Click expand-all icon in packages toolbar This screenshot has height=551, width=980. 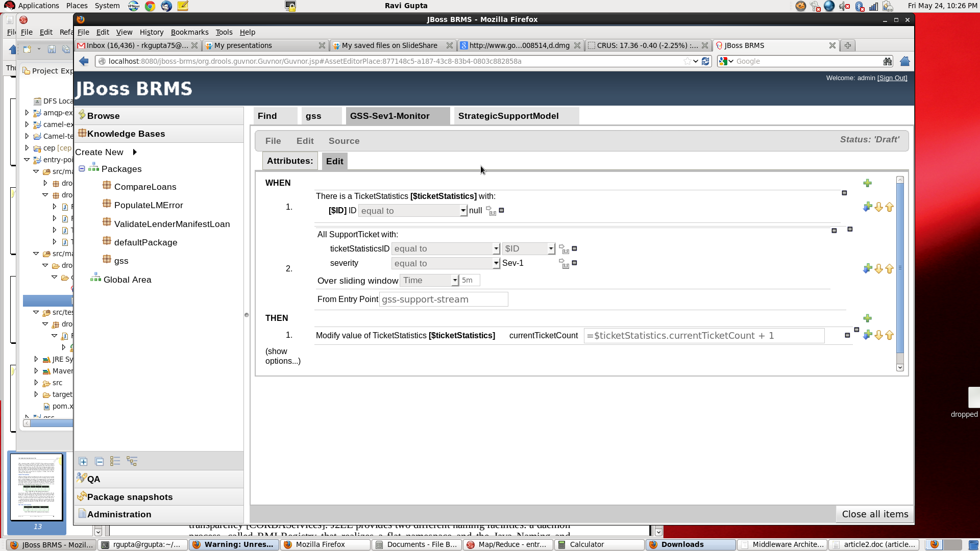tap(83, 462)
